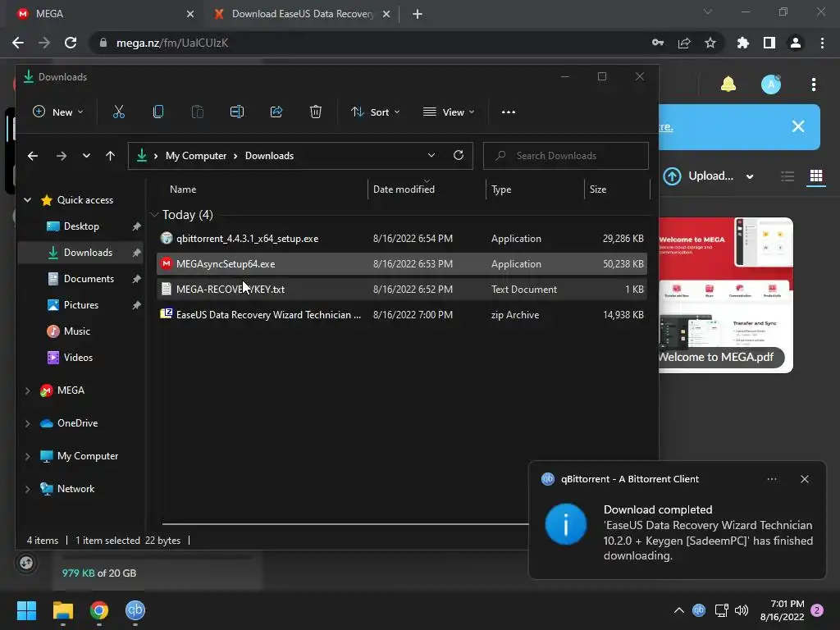Screen dimensions: 840x630
Task: Open Chrome side panel icon
Action: 769,43
